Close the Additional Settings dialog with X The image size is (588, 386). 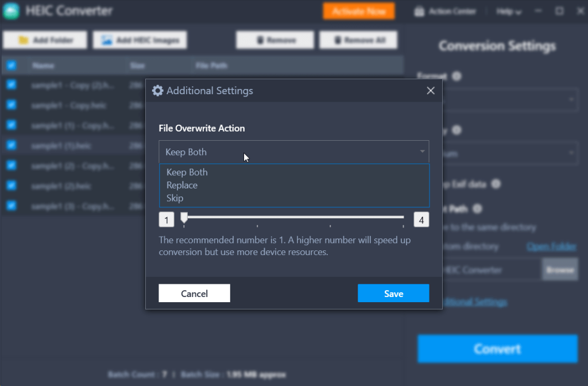point(431,91)
